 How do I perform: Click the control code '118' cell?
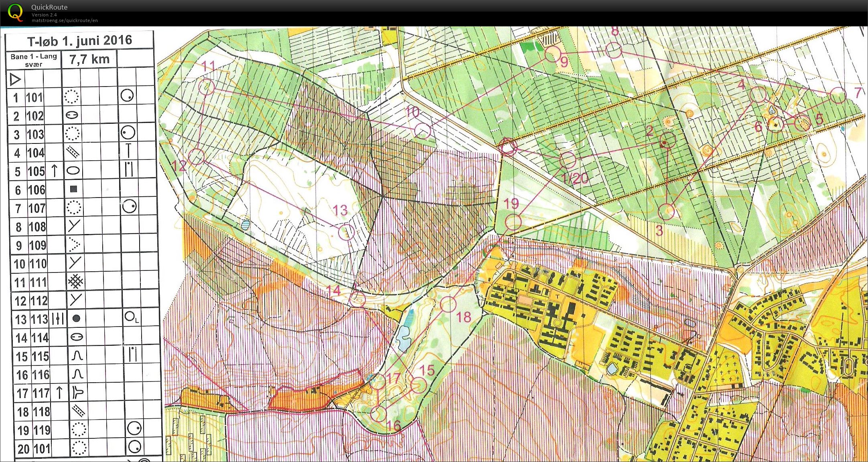click(x=41, y=412)
